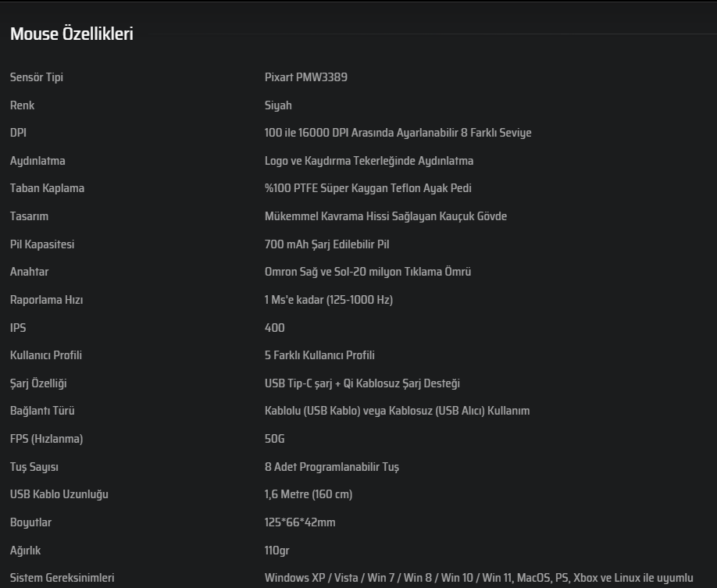Select the Raporlama Hızı label
The width and height of the screenshot is (717, 588).
tap(46, 300)
